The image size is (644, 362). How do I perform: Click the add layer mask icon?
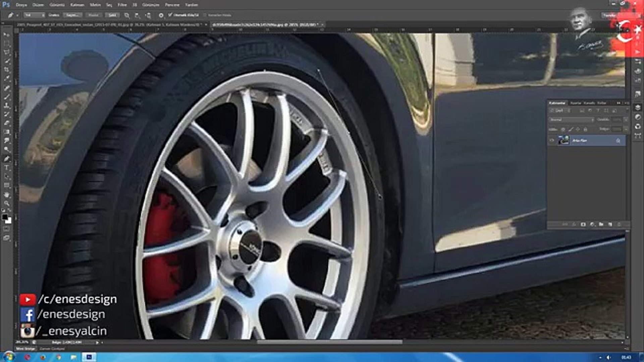[583, 224]
